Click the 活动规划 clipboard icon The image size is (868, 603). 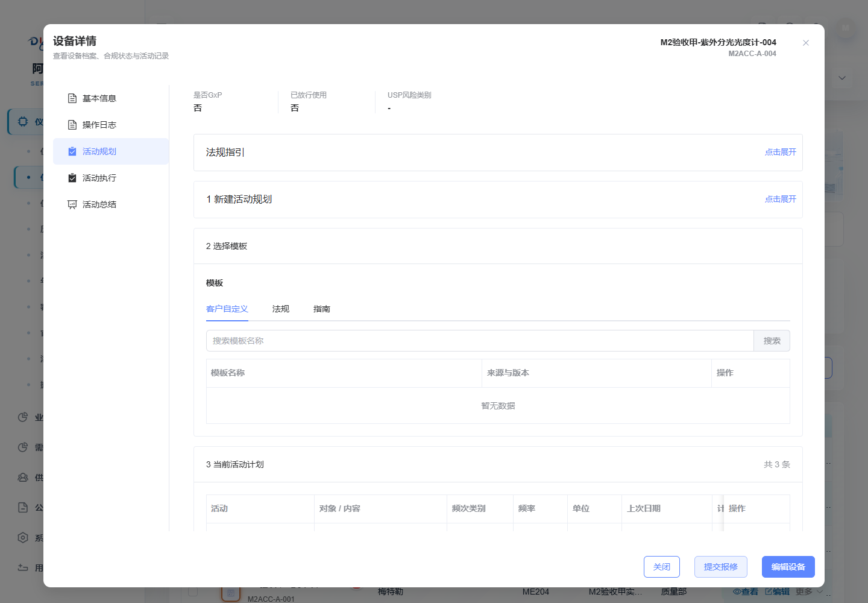point(72,151)
